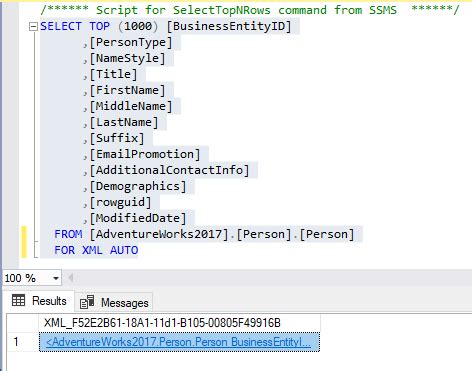Switch to the Messages tab
The height and width of the screenshot is (371, 472).
point(114,302)
